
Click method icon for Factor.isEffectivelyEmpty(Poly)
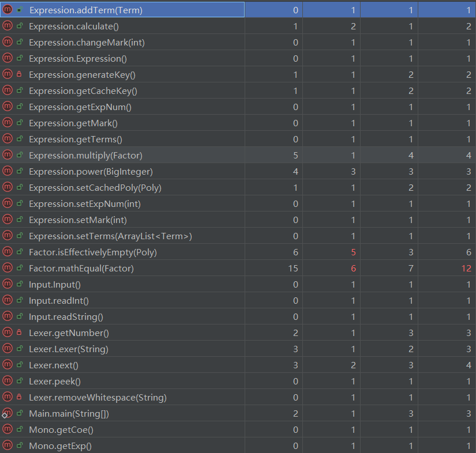click(8, 252)
